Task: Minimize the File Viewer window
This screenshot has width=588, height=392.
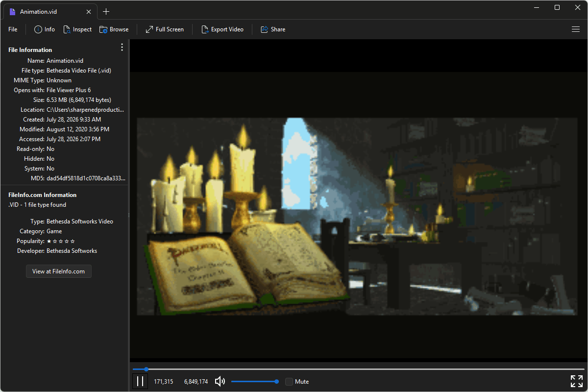Action: point(538,7)
